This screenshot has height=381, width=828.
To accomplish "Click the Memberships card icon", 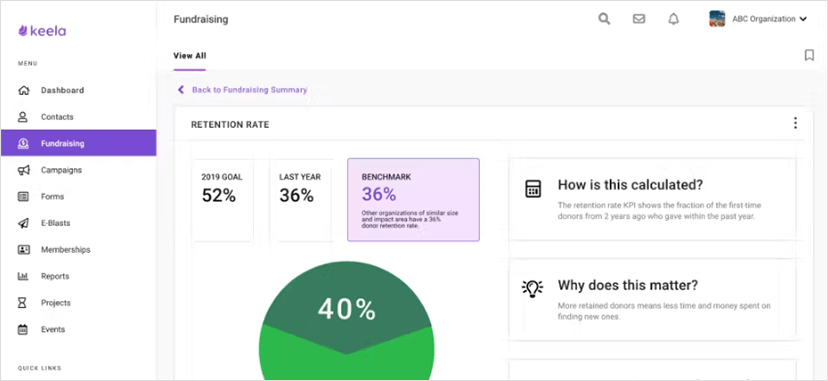I will tap(23, 250).
